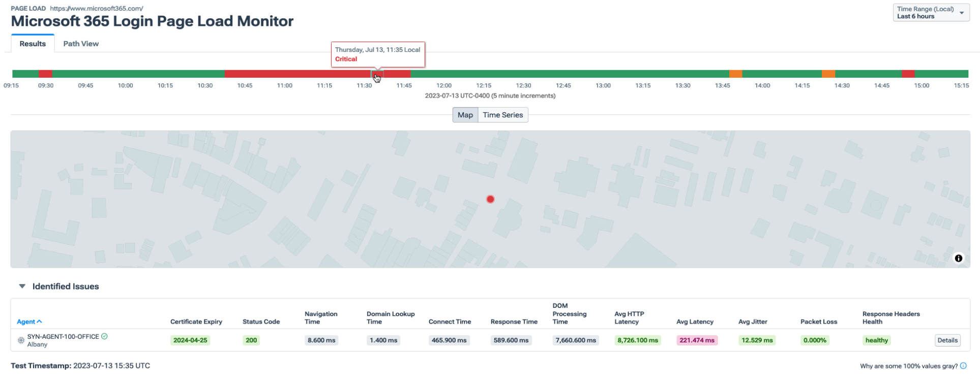Click the red agent marker on the map
The image size is (980, 379).
pos(490,199)
